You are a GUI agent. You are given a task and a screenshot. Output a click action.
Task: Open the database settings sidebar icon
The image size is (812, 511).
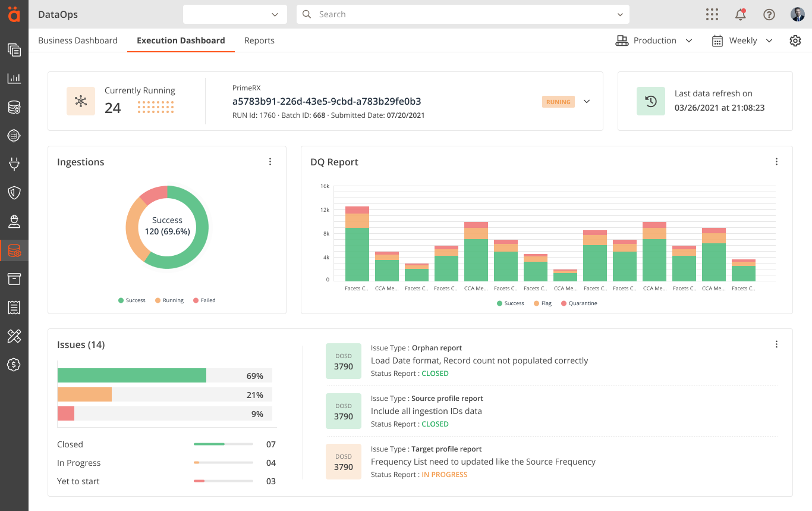(x=14, y=108)
